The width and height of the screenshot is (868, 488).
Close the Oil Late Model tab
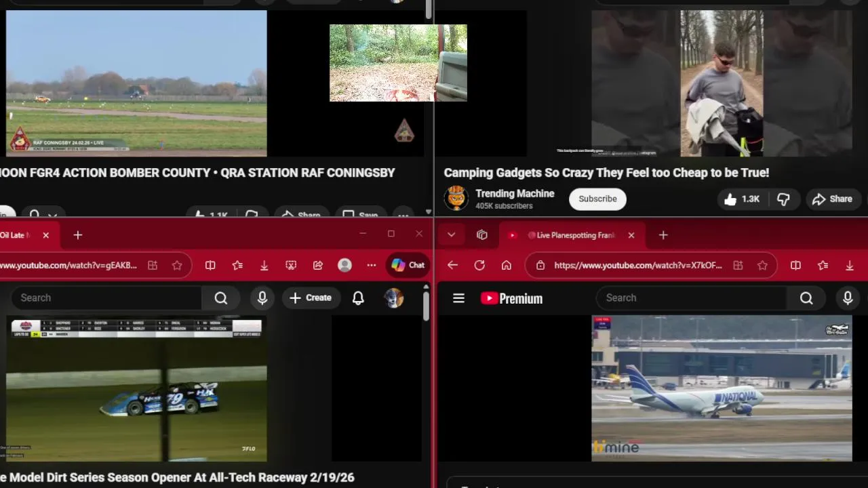pos(45,235)
